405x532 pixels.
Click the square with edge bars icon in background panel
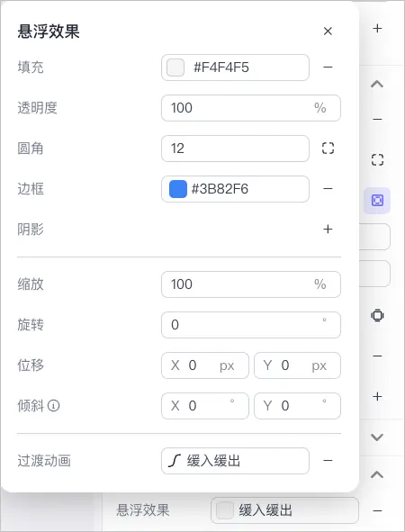(x=377, y=316)
